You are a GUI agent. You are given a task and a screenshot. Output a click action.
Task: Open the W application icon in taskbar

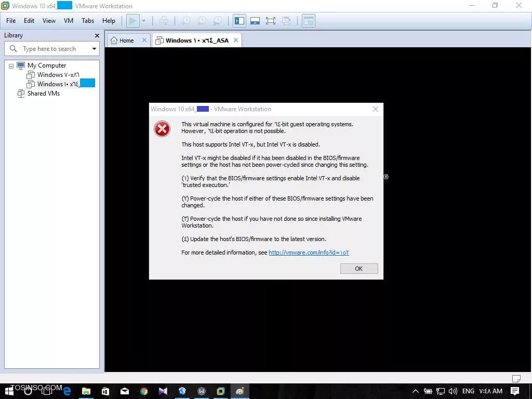[202, 391]
